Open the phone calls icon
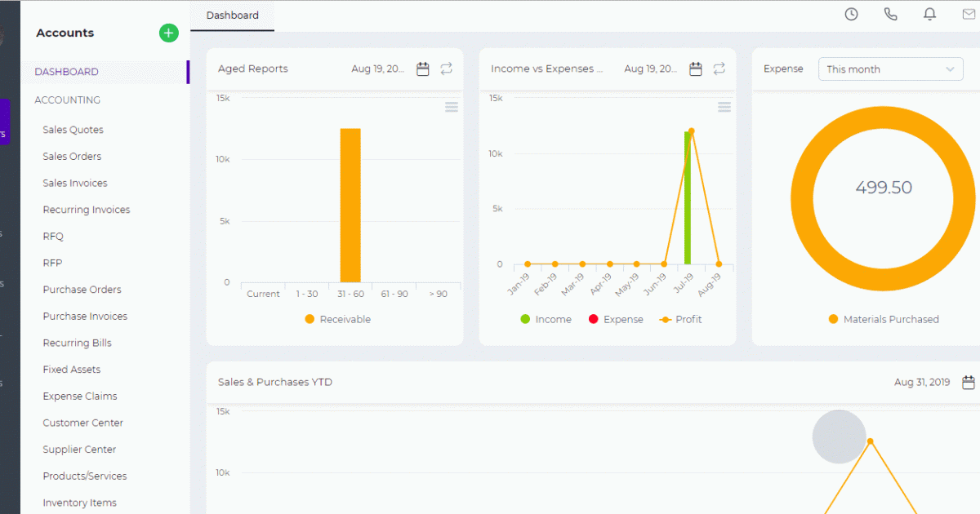980x514 pixels. point(890,14)
